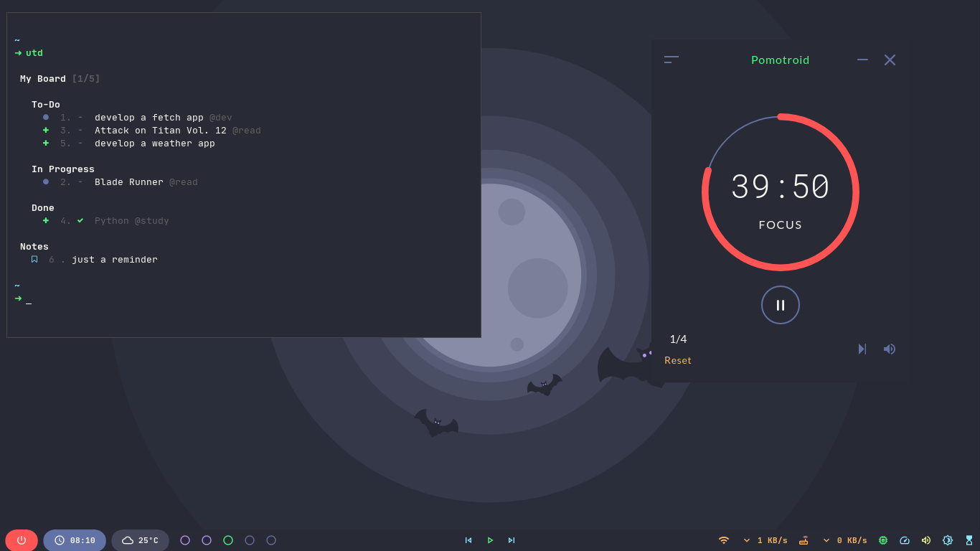
Task: Click the green CPU chip icon
Action: 883,540
